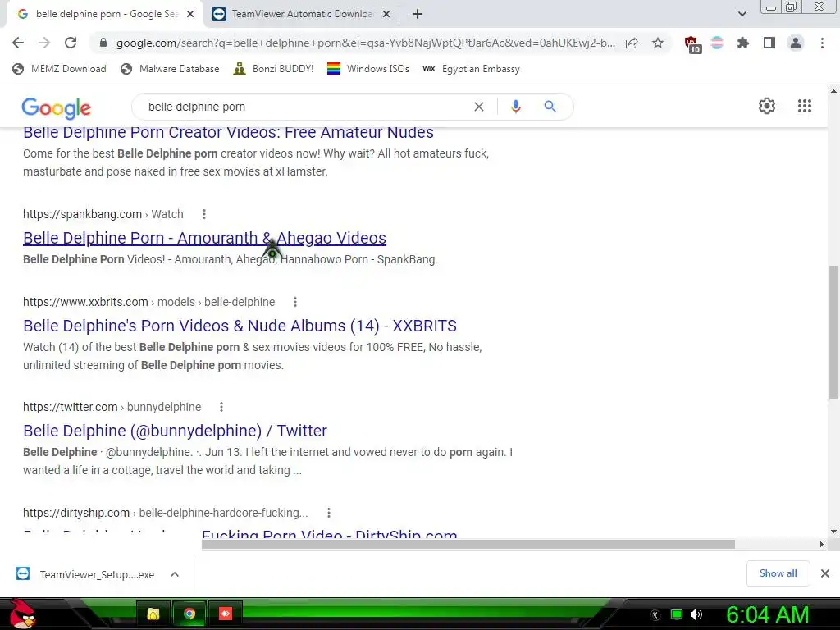The height and width of the screenshot is (630, 840).
Task: Click the https://twitter.com › bunnydelphine URL text
Action: 112,407
